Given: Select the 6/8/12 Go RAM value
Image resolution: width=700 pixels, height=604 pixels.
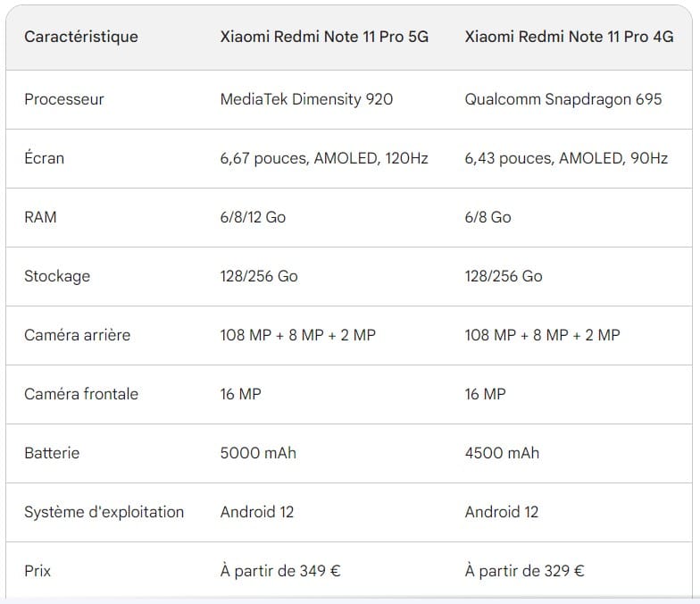Looking at the screenshot, I should click(x=253, y=217).
